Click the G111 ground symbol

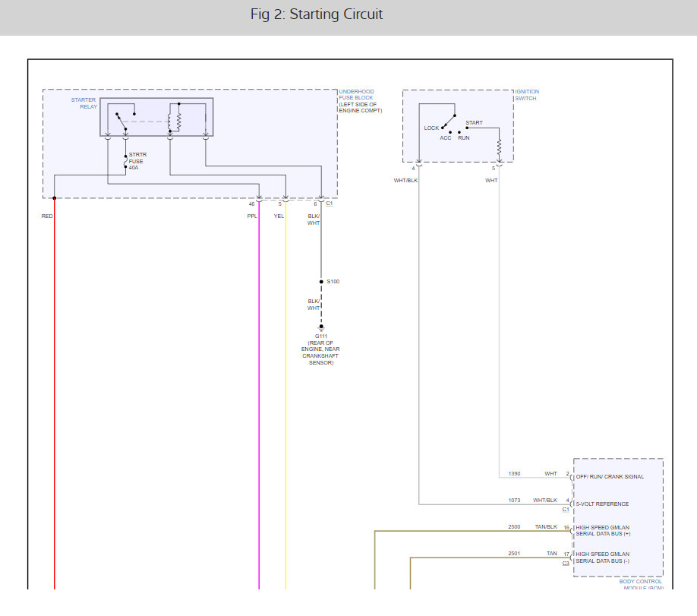[320, 327]
